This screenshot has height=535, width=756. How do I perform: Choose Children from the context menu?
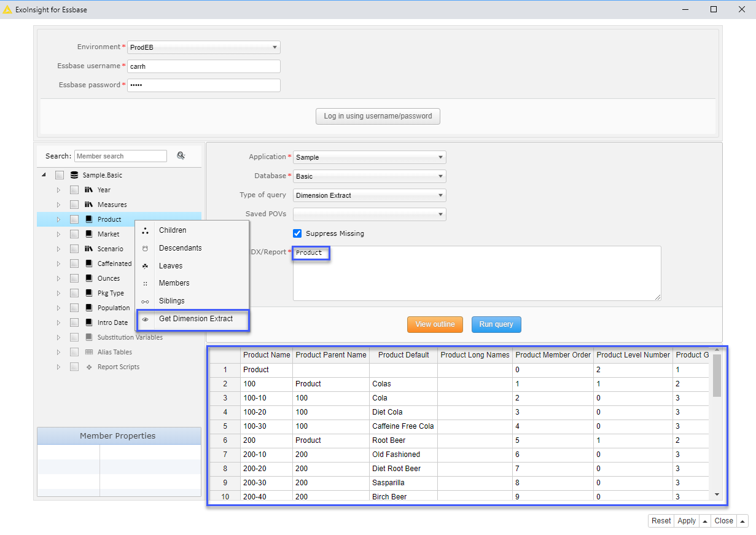coord(192,230)
